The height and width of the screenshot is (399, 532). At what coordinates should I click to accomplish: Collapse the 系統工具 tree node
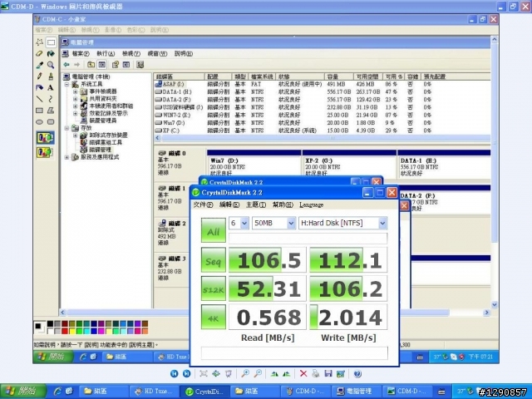(66, 84)
